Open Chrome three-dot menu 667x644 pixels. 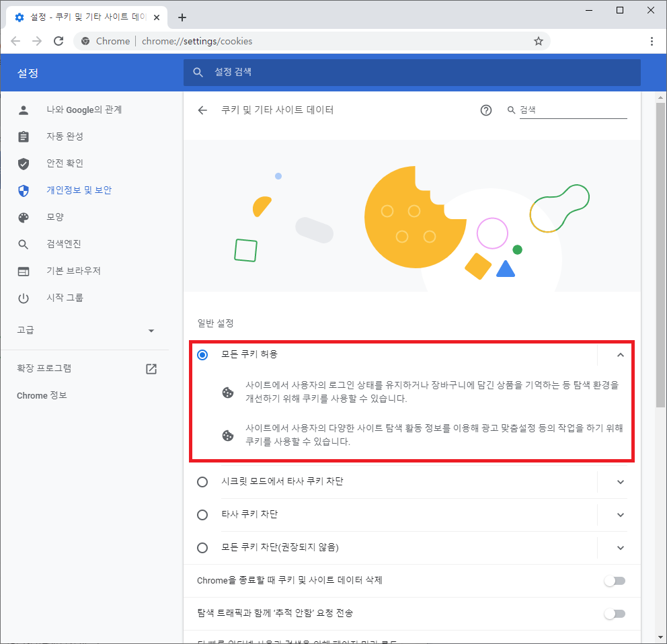pyautogui.click(x=652, y=41)
